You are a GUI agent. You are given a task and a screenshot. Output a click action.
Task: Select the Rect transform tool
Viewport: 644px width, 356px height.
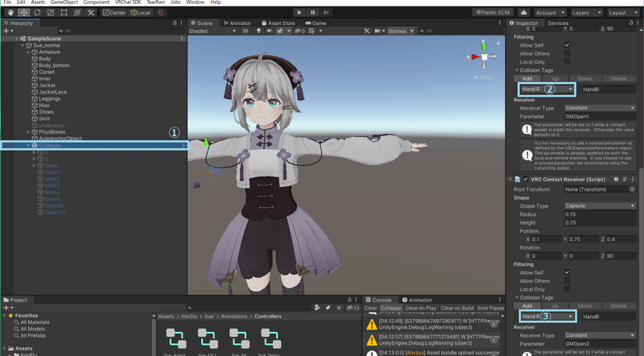[64, 13]
